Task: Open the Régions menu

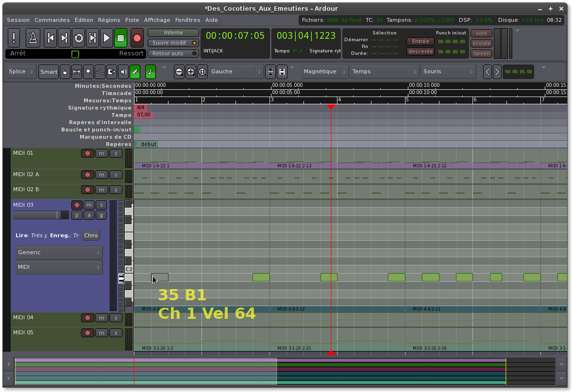Action: (109, 20)
